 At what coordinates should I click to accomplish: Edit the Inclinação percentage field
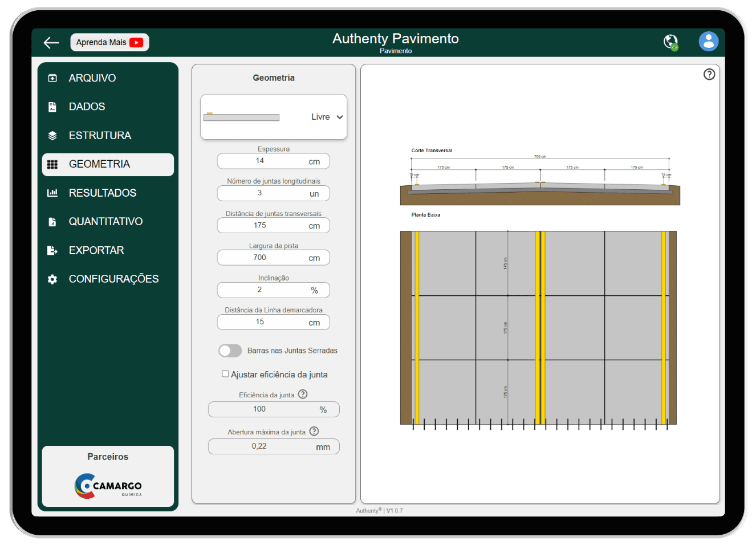274,290
